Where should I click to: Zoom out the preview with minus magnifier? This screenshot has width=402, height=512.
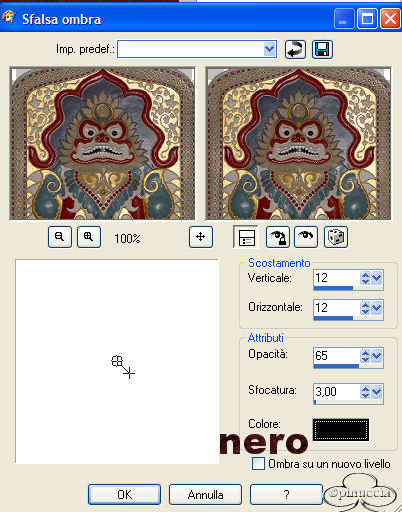click(x=60, y=237)
